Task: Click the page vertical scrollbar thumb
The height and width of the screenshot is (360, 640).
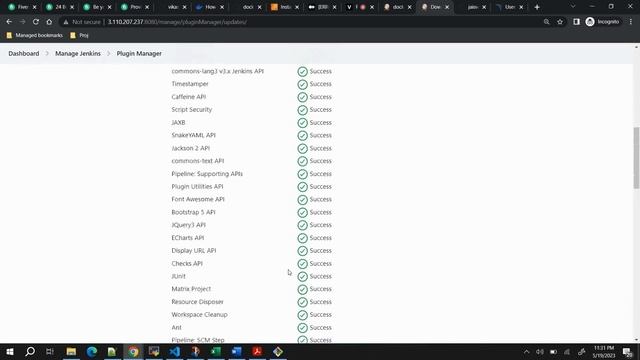Action: (x=636, y=158)
